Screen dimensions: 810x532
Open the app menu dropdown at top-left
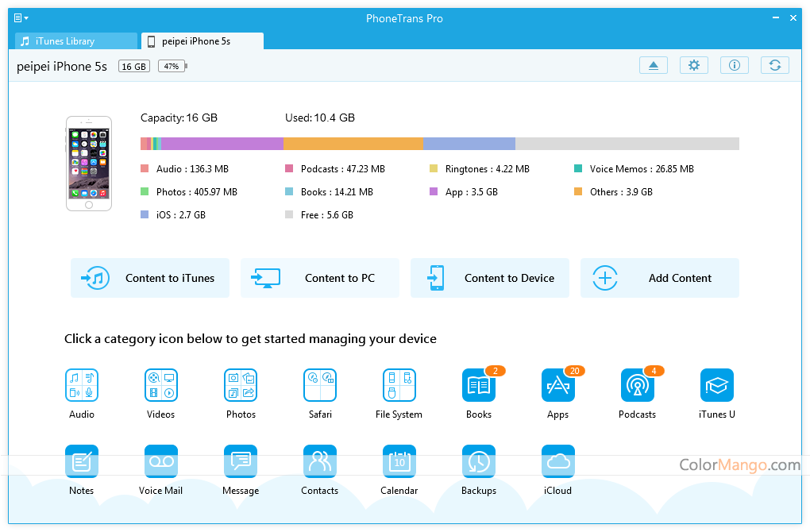[21, 18]
